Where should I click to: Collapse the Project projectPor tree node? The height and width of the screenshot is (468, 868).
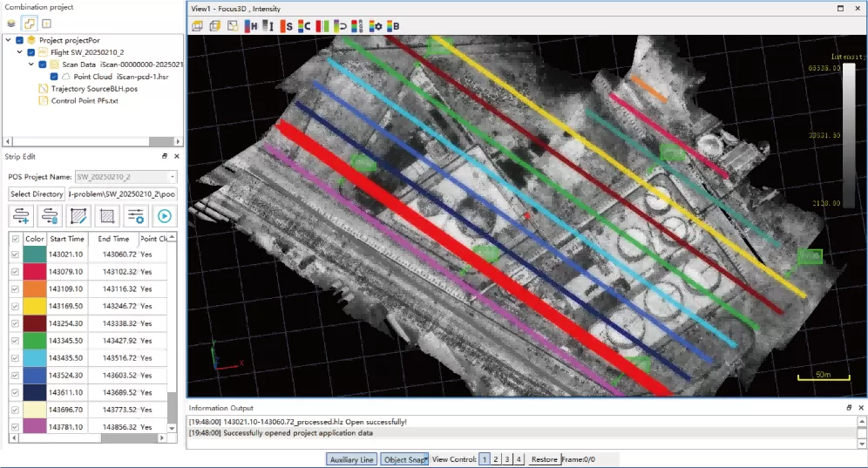(x=9, y=40)
